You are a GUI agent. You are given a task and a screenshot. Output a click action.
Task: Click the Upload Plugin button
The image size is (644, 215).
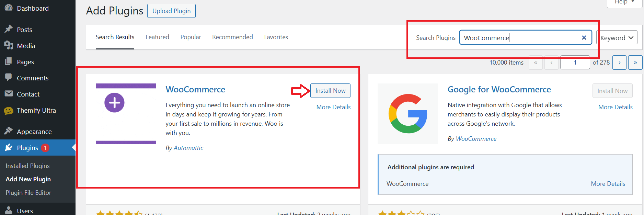(x=171, y=11)
